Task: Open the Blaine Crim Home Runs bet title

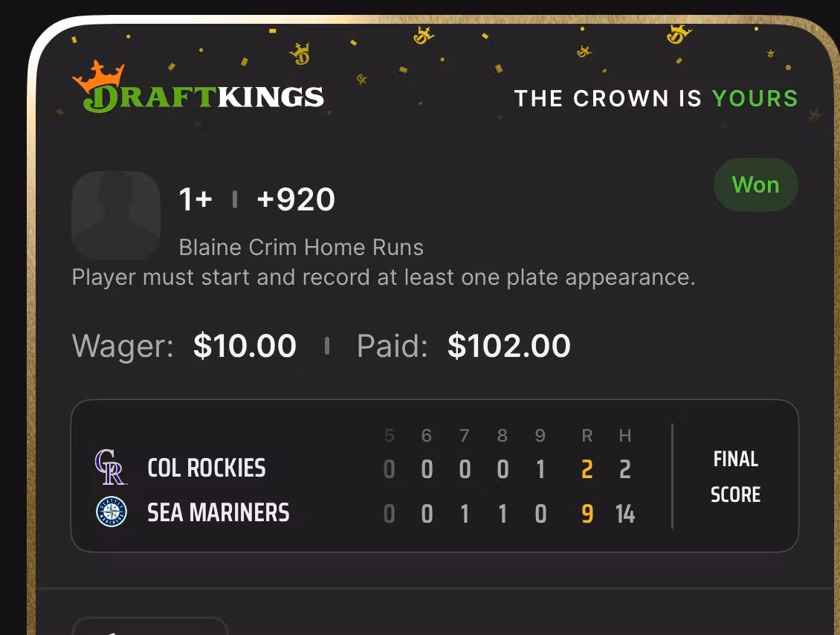Action: 301,247
